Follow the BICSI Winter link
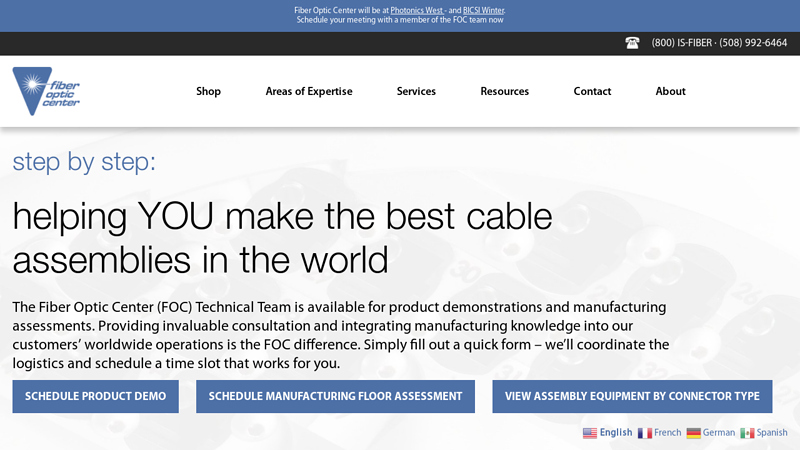Image resolution: width=800 pixels, height=450 pixels. point(483,10)
